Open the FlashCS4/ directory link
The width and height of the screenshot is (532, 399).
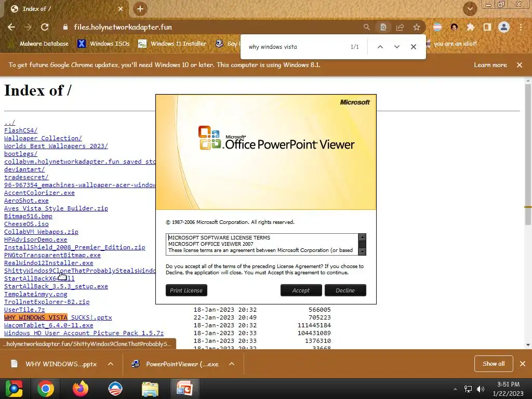tap(21, 130)
